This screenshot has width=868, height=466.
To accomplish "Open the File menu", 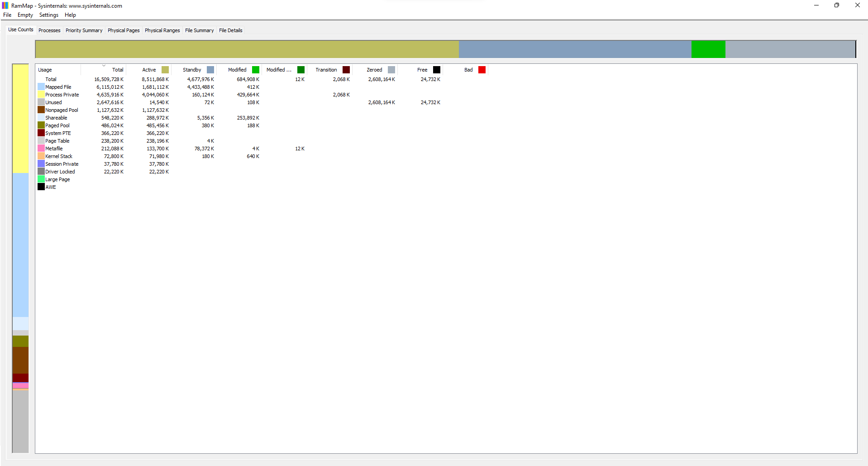I will [x=7, y=15].
